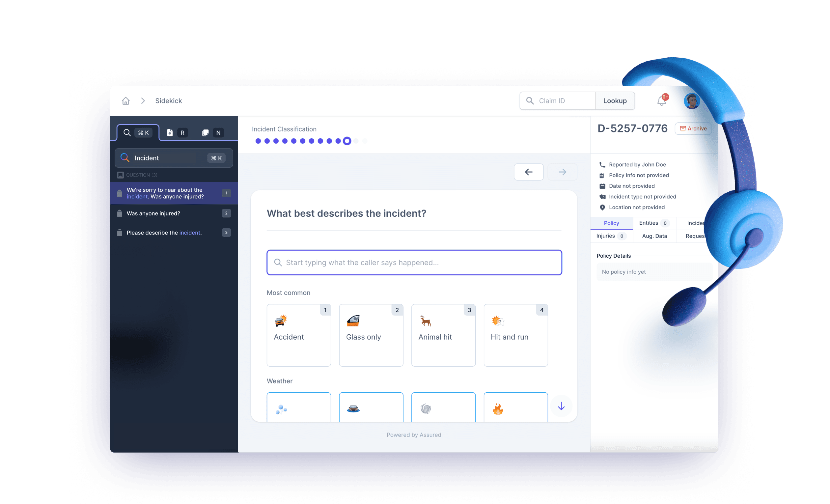Go back using the left arrow button
The height and width of the screenshot is (504, 830).
click(529, 172)
